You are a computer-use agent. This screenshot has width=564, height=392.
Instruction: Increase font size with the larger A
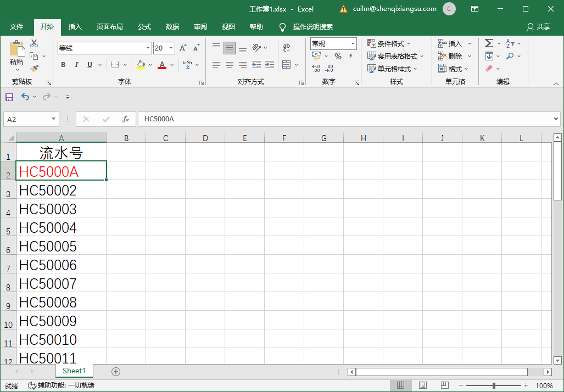click(x=183, y=48)
